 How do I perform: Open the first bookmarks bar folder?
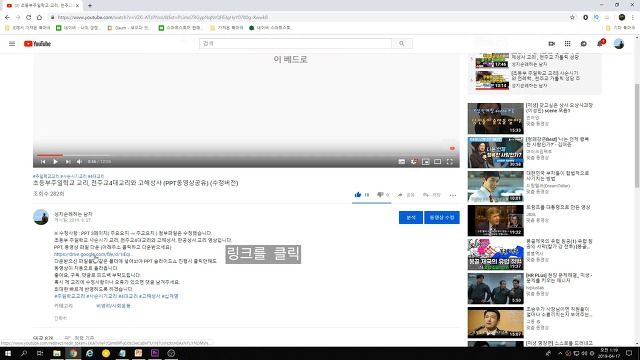pos(27,28)
